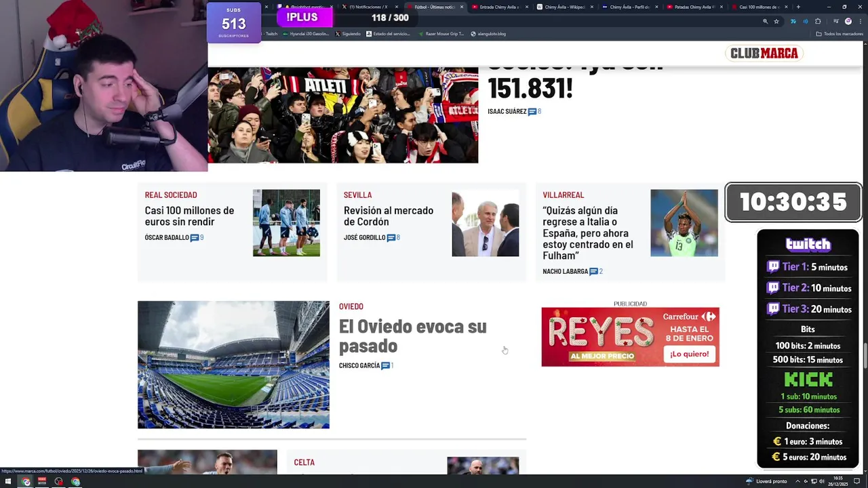
Task: Open headline Revisión al mercado de Cordón
Action: click(x=389, y=216)
